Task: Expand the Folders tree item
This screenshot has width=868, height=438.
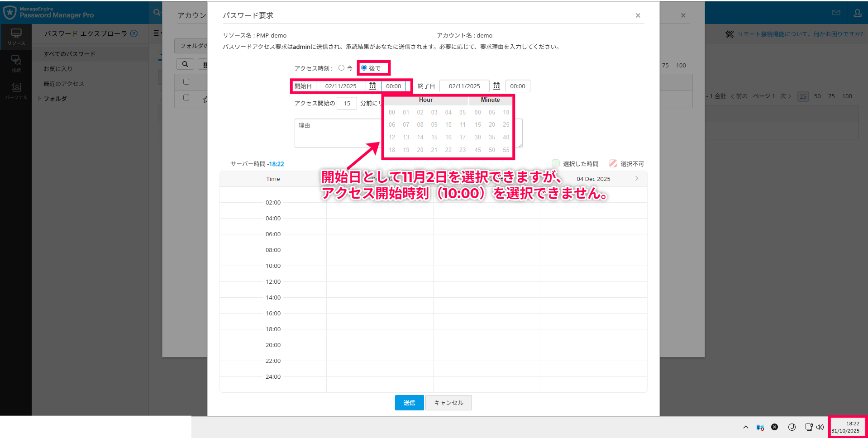Action: 40,99
